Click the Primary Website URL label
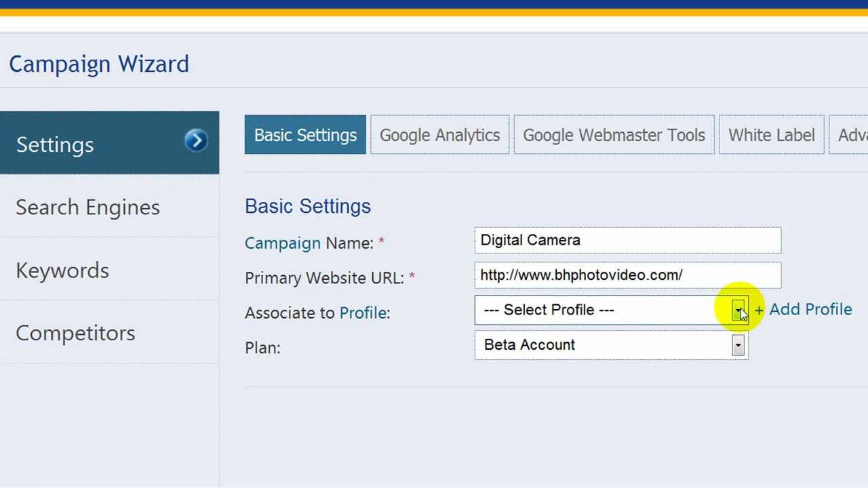The width and height of the screenshot is (868, 488). point(330,278)
